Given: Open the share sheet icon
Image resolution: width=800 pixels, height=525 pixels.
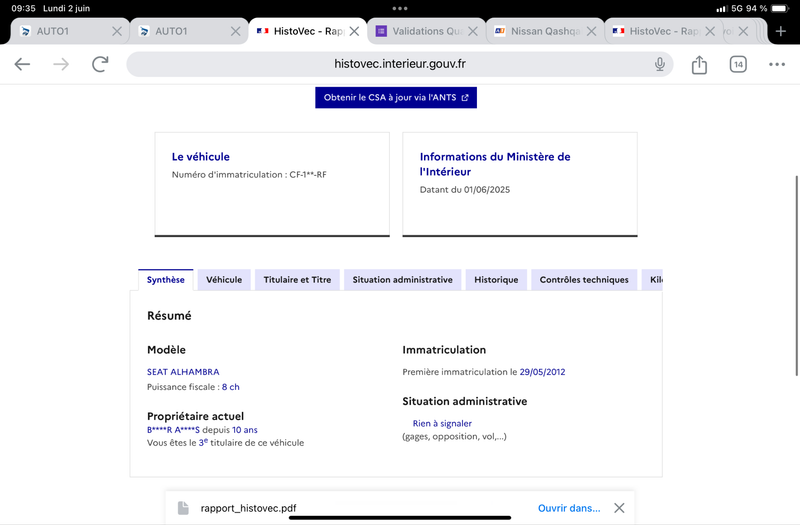Looking at the screenshot, I should point(699,64).
